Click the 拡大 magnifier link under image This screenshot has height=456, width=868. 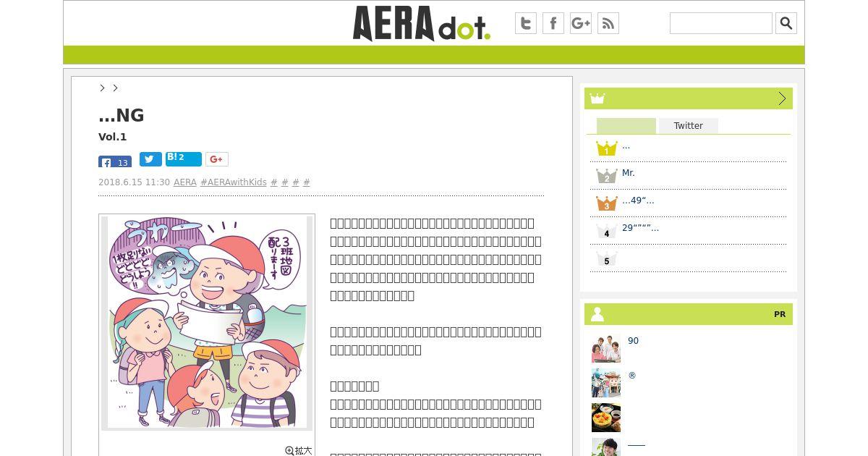[x=299, y=450]
